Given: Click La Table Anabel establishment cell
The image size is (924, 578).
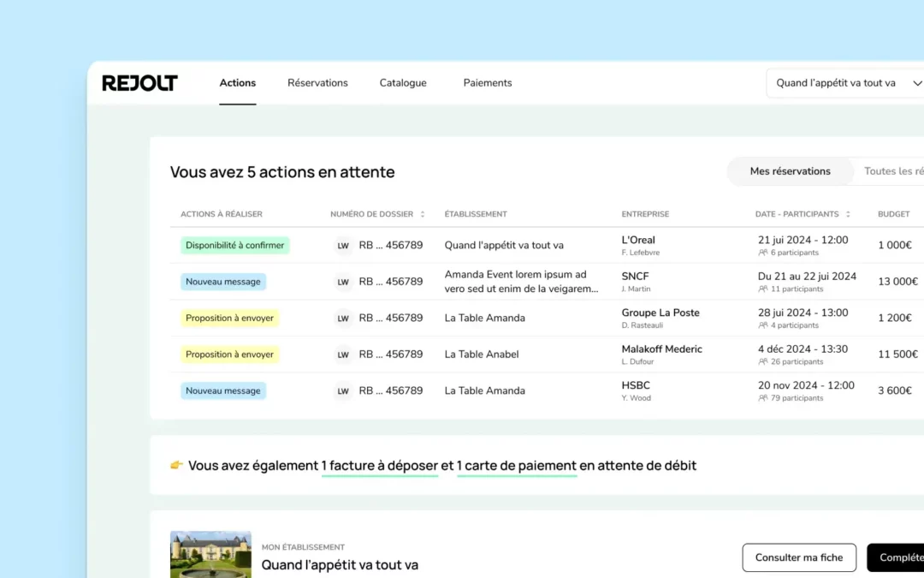Looking at the screenshot, I should tap(482, 355).
